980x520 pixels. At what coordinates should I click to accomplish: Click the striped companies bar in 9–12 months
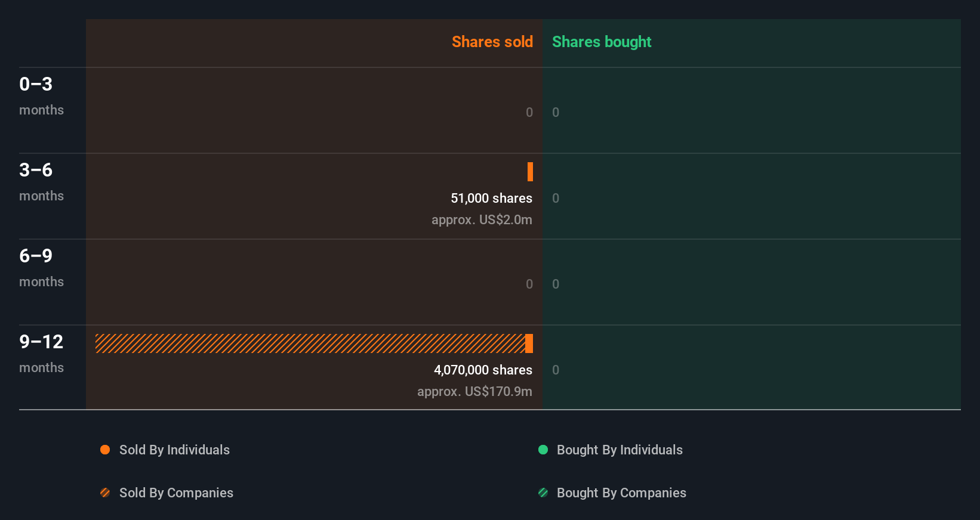[310, 343]
